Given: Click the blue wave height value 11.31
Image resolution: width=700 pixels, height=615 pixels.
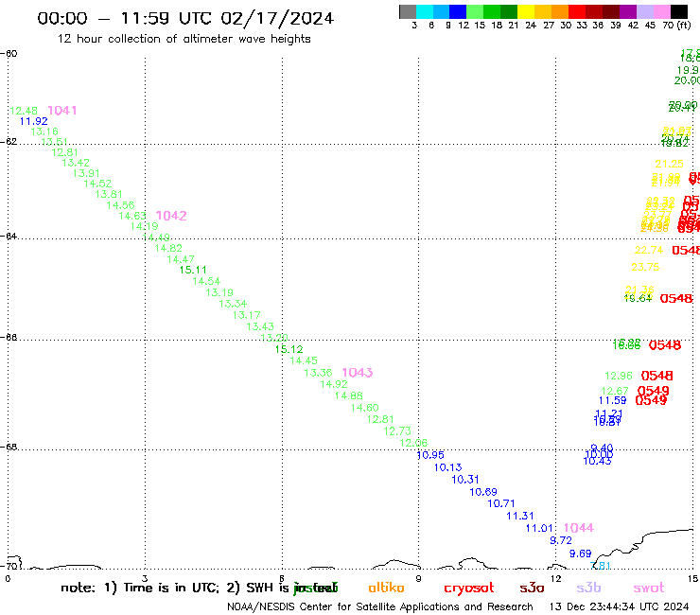Looking at the screenshot, I should (519, 516).
